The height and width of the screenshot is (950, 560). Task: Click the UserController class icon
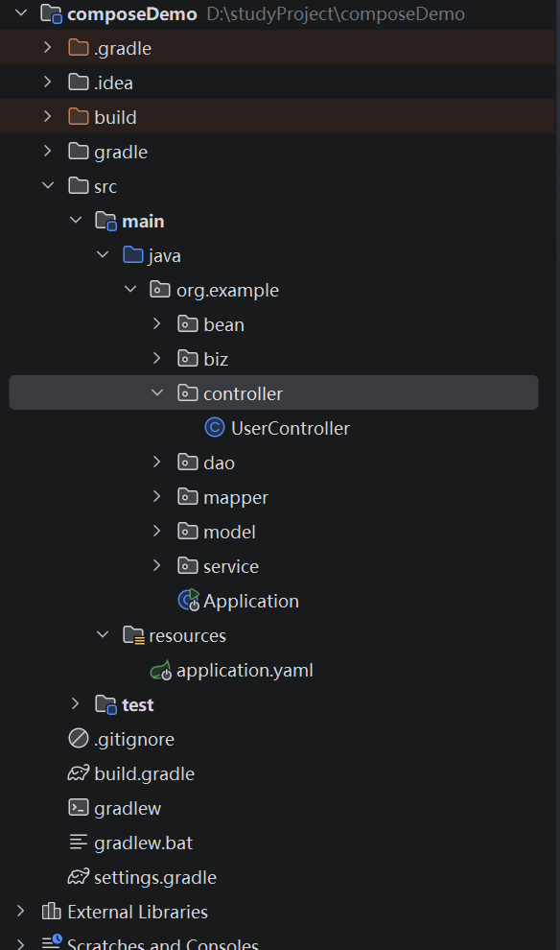(x=215, y=428)
